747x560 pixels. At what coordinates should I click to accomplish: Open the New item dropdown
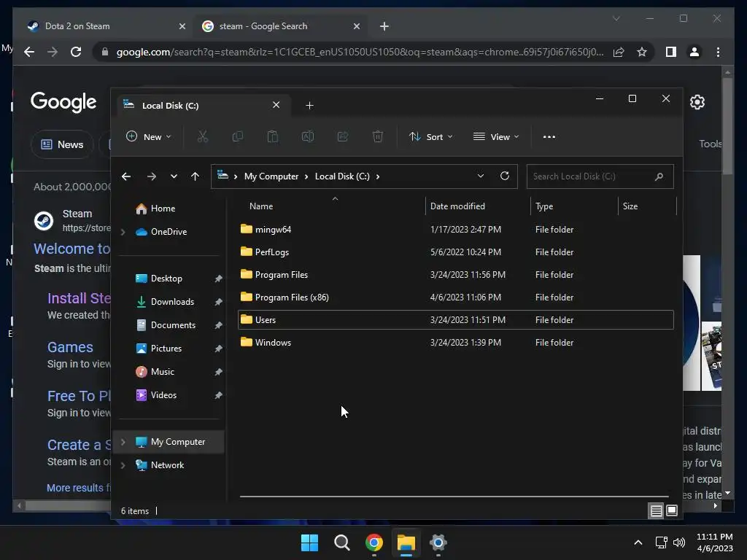148,136
